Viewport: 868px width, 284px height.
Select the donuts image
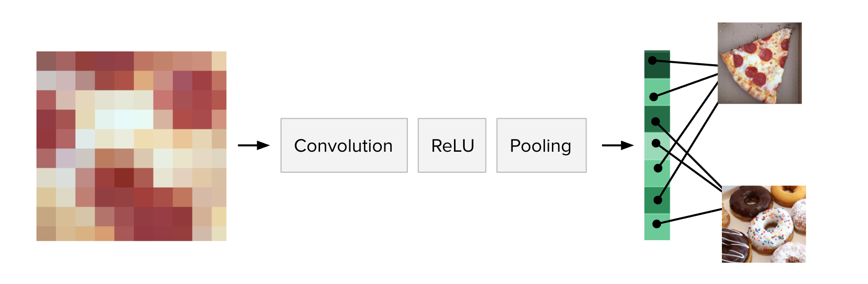coord(764,224)
